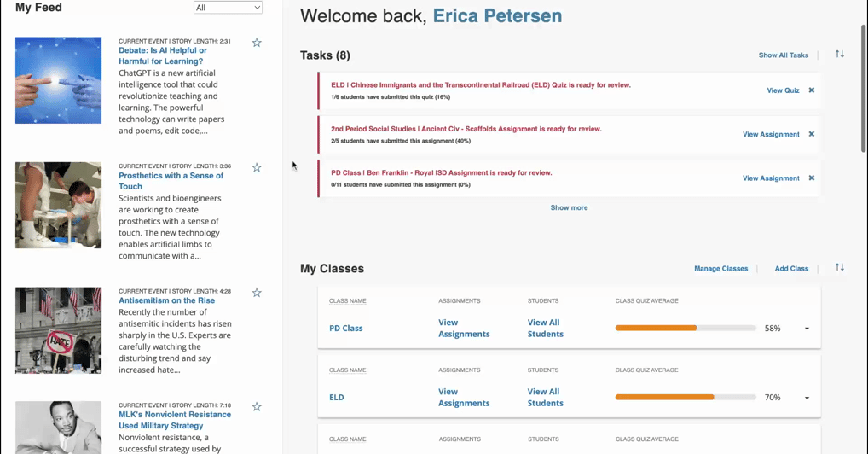This screenshot has height=454, width=868.
Task: Click the My Classes heading
Action: 333,269
